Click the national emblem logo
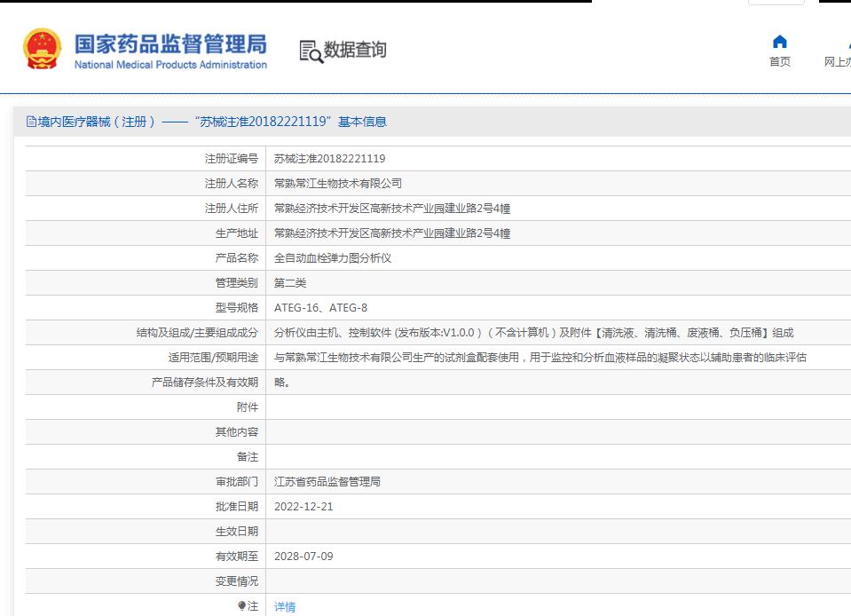This screenshot has height=616, width=851. [42, 49]
